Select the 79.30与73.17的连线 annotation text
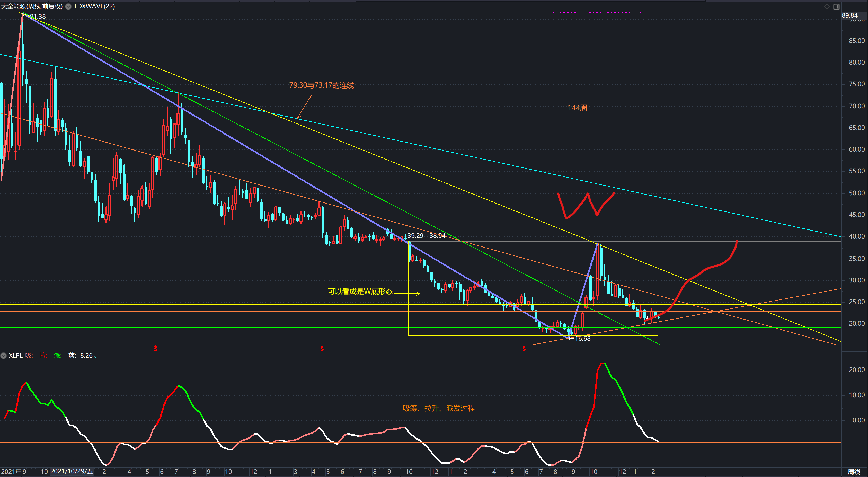The image size is (868, 477). [322, 85]
